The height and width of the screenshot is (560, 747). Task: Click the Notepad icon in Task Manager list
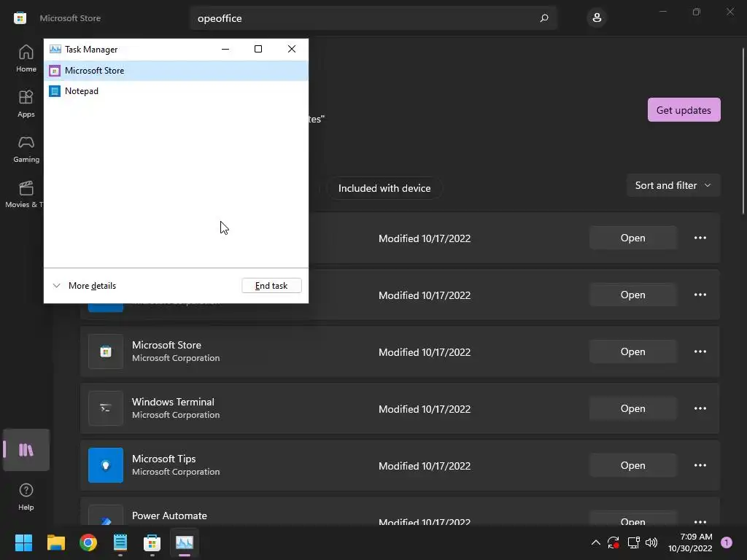(x=55, y=91)
